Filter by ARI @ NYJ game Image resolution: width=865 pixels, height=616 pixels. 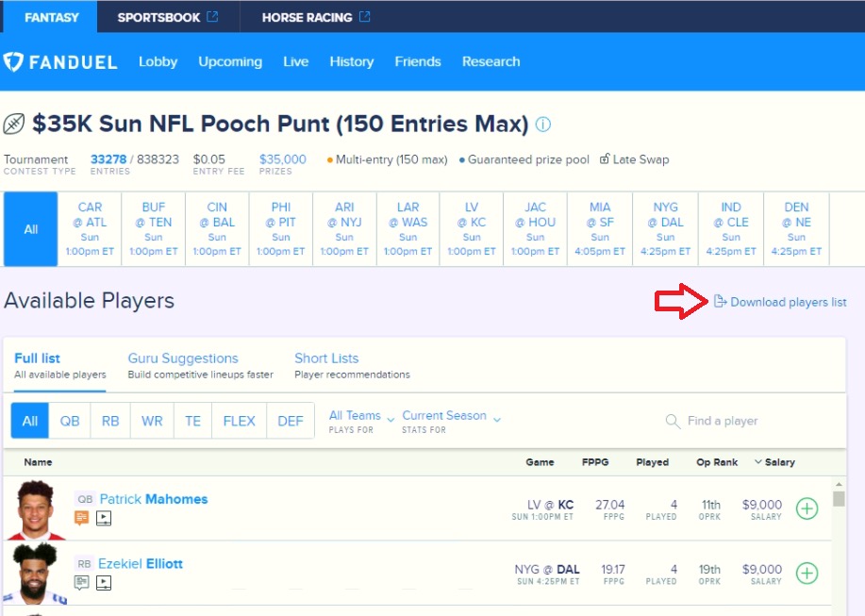tap(344, 229)
